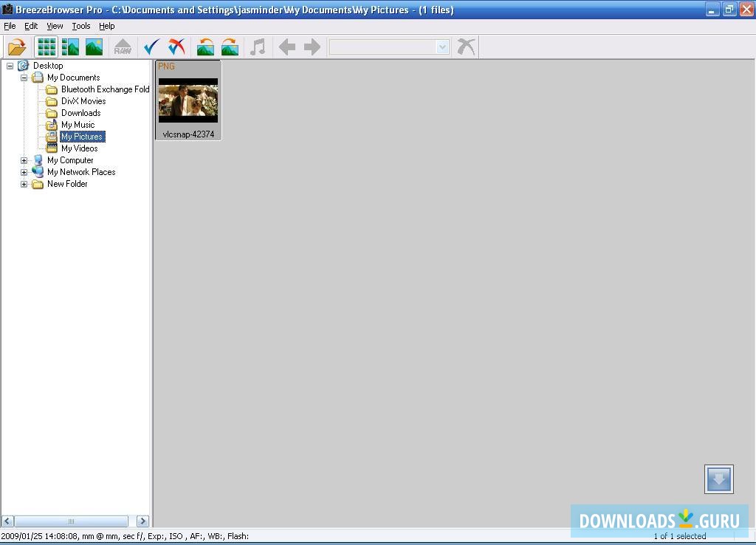Open a folder using the Open toolbar icon

[16, 46]
